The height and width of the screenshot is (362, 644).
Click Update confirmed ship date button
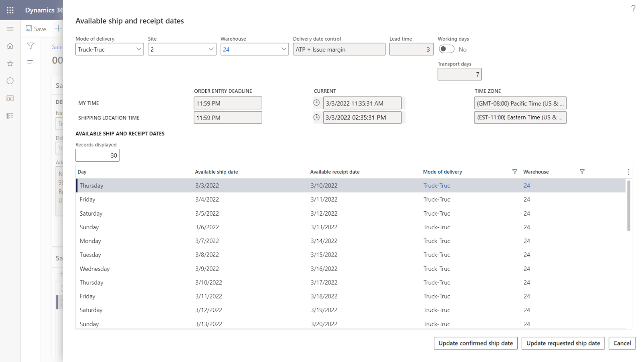point(476,343)
